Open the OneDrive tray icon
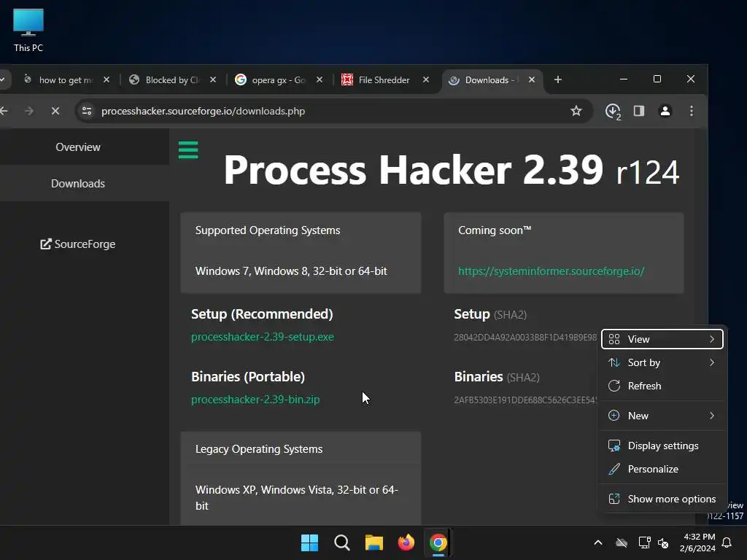 622,542
